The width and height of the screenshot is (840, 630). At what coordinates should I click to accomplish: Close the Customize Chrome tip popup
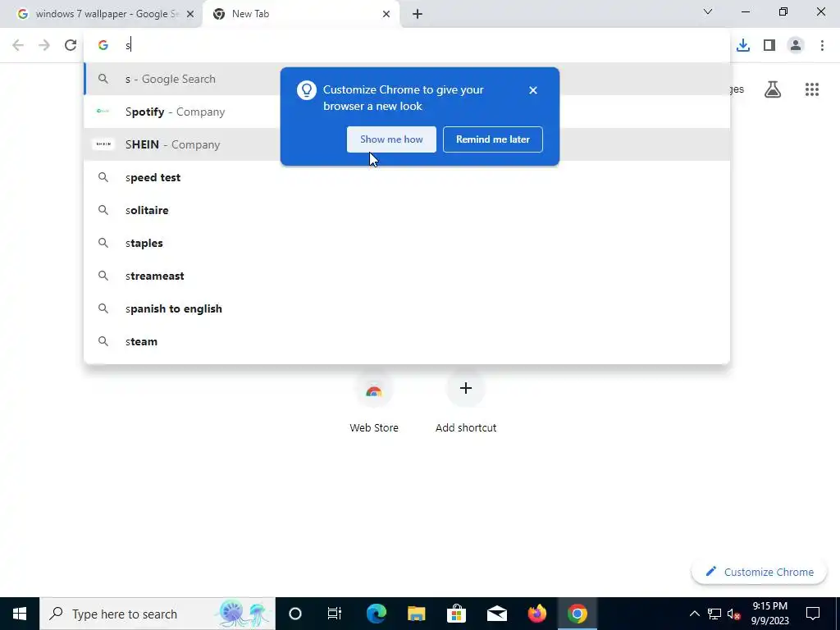533,90
